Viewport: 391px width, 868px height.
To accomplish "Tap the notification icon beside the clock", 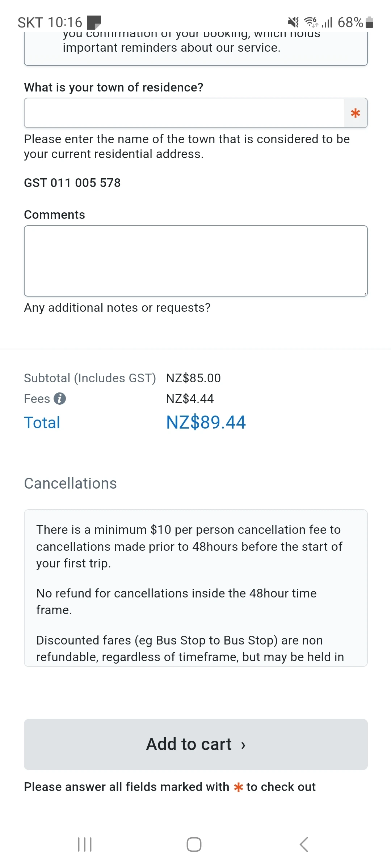I will [94, 22].
